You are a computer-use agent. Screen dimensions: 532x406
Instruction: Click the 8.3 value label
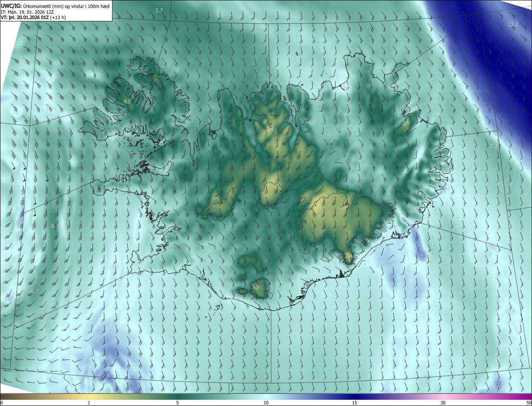tap(464, 293)
